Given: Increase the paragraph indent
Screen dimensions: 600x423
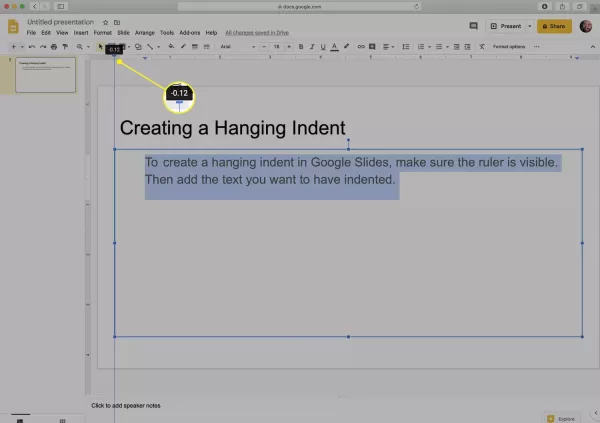Looking at the screenshot, I should (x=468, y=47).
